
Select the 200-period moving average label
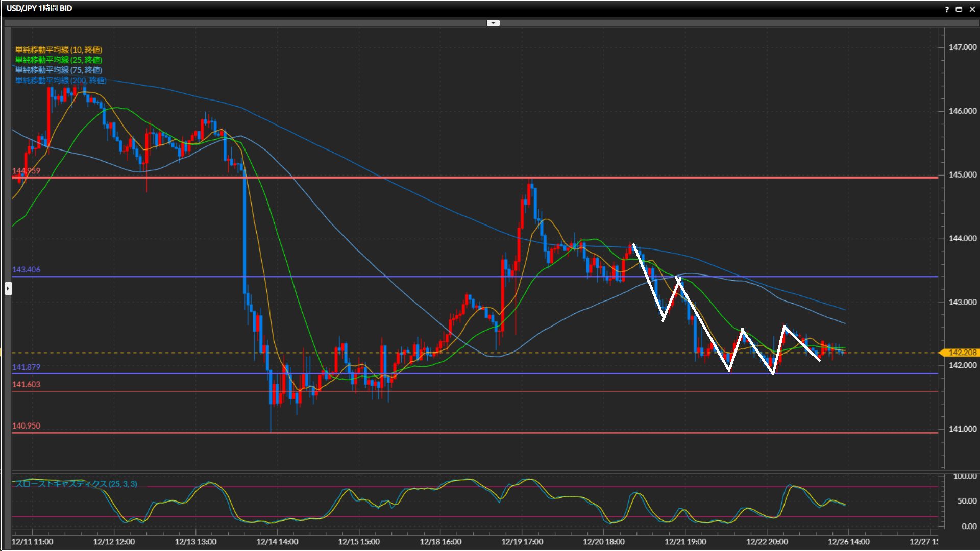point(61,80)
